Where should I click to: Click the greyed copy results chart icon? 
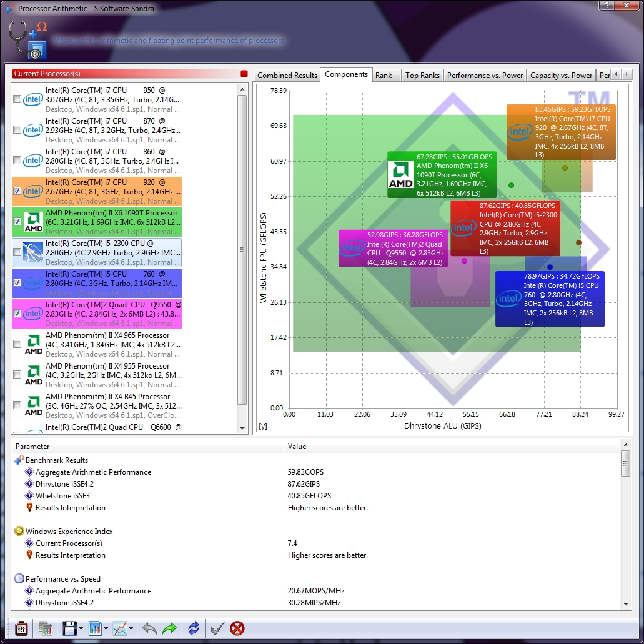(45, 628)
